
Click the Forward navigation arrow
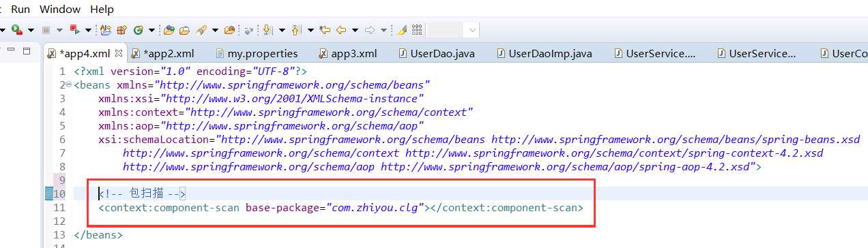point(370,30)
